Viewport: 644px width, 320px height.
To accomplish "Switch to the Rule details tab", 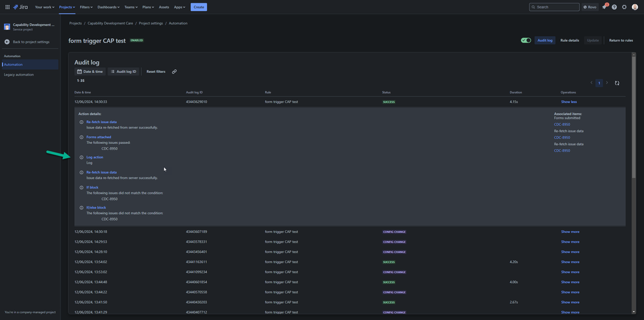I will [570, 40].
